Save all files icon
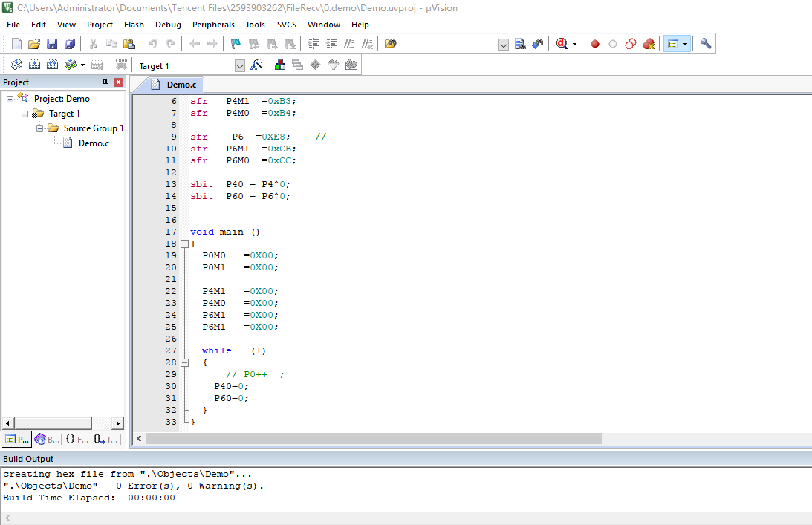This screenshot has width=812, height=525. click(69, 44)
